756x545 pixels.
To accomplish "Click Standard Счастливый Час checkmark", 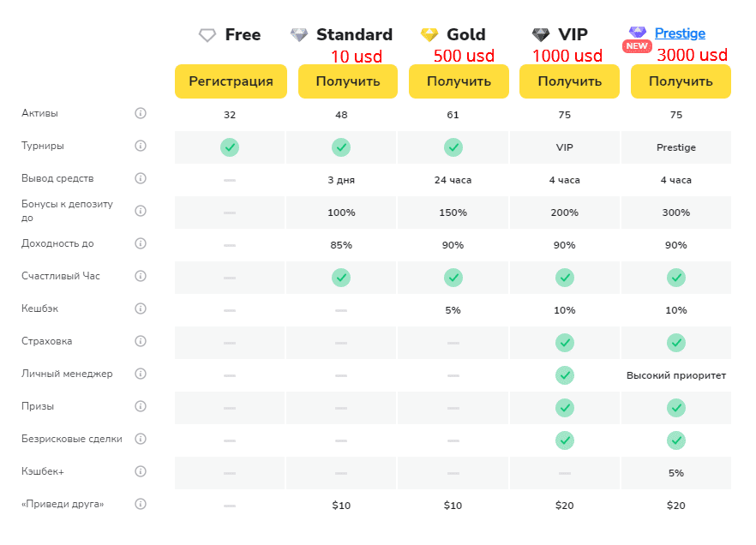I will point(341,278).
